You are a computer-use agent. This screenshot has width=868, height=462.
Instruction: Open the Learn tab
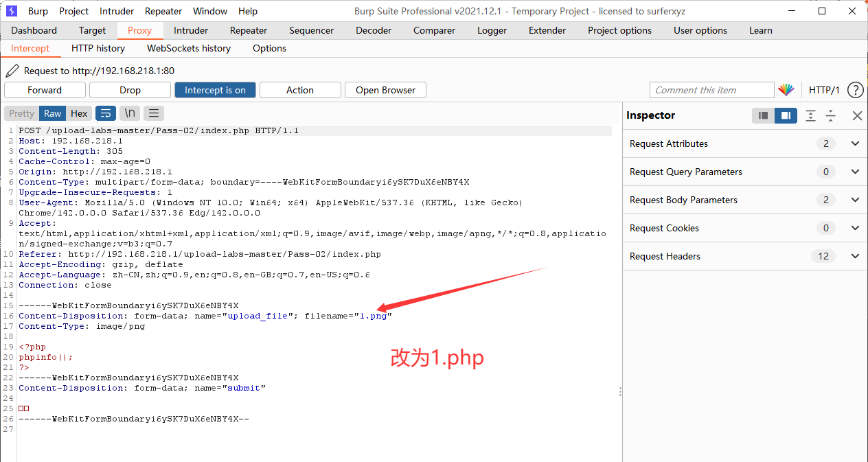click(761, 30)
